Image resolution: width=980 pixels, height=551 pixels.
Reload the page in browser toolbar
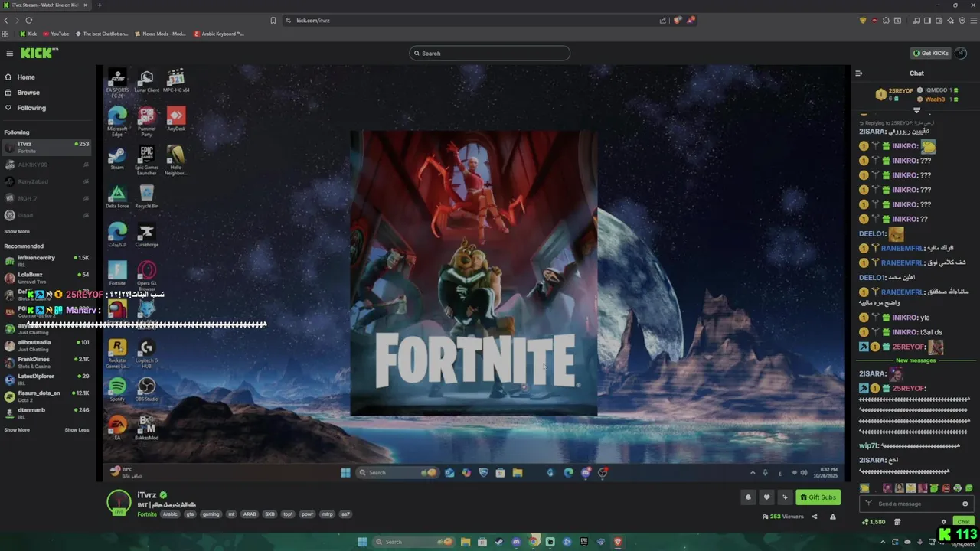(29, 21)
